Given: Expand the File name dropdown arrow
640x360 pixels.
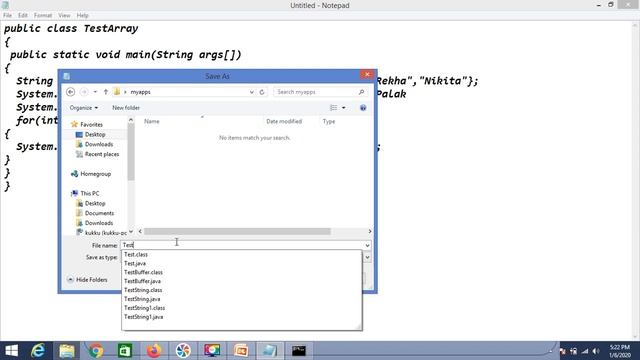Looking at the screenshot, I should pos(367,245).
